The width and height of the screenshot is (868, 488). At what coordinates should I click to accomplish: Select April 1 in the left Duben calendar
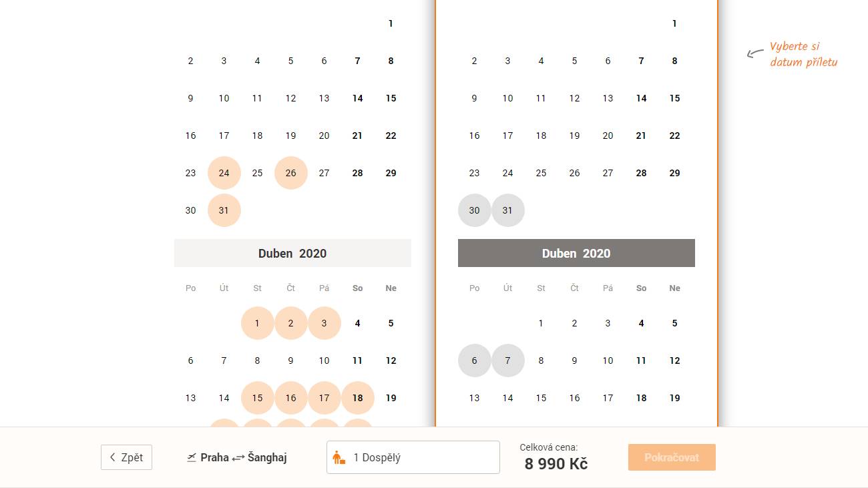[257, 323]
